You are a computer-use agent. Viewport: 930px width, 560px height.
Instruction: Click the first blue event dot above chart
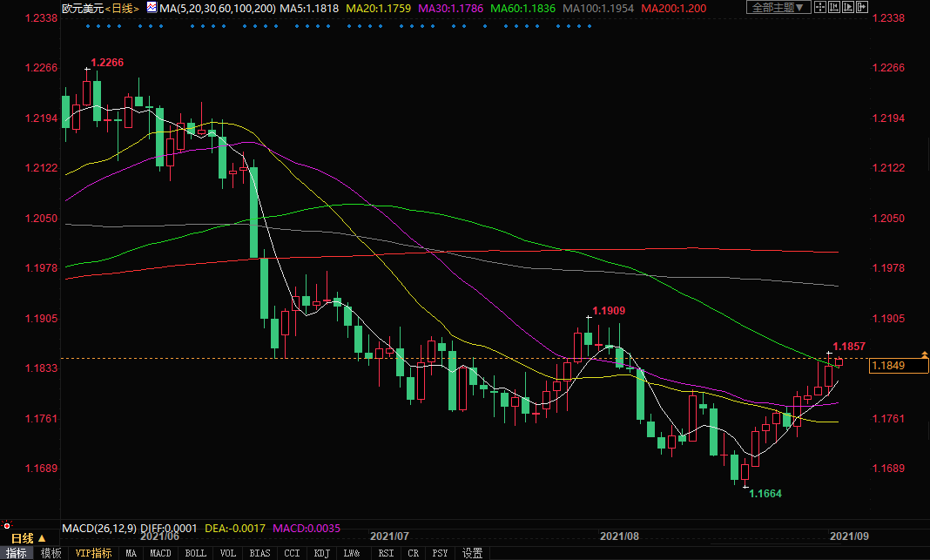point(88,26)
